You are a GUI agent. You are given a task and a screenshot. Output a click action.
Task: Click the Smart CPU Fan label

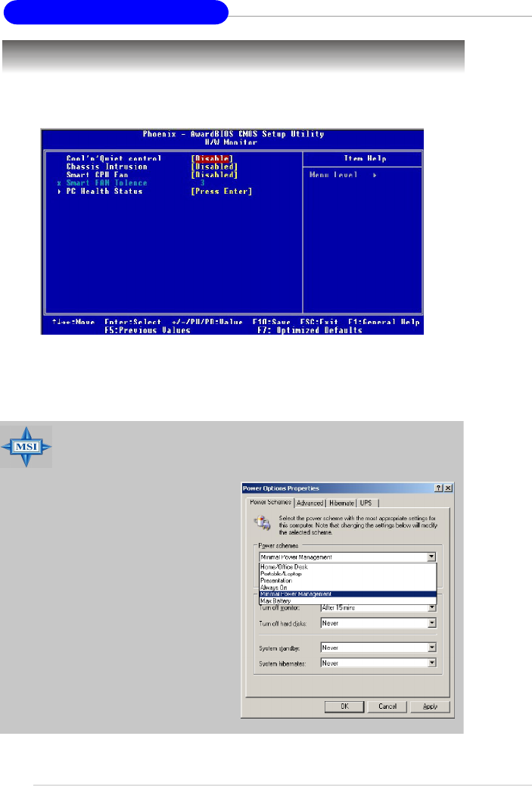coord(97,175)
